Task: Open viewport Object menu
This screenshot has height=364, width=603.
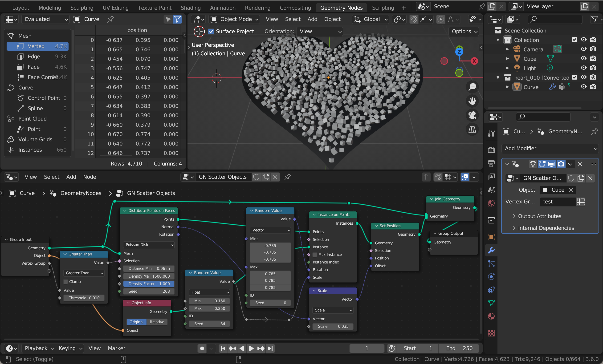Action: click(x=332, y=19)
